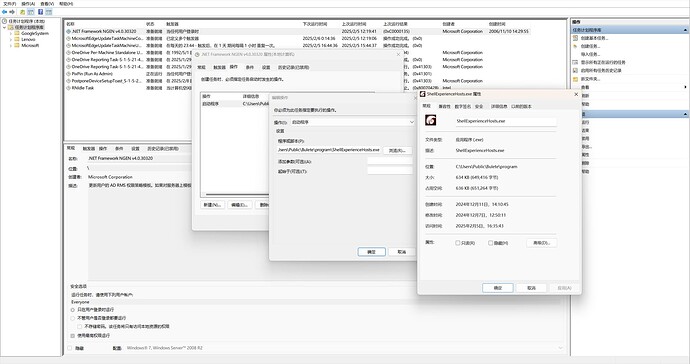Select the GoogleSystem folder icon
Screen dimensions: 690x364
coord(17,33)
